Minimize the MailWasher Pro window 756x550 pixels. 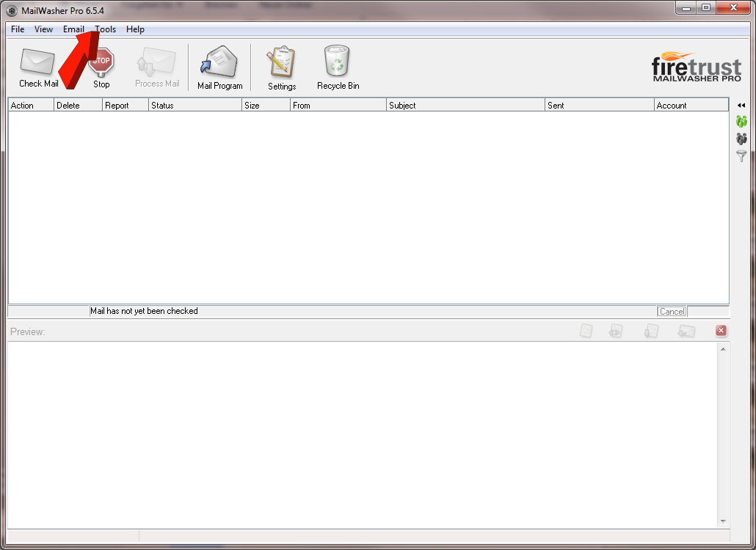686,8
